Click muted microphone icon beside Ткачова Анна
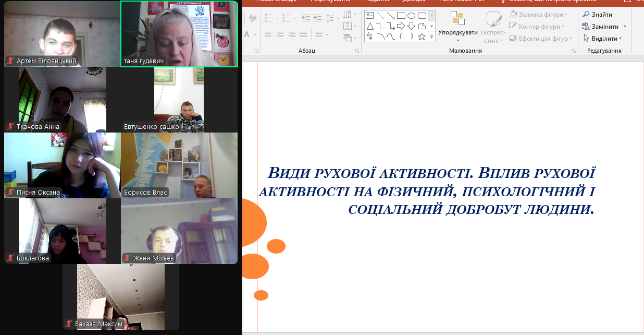 tap(10, 127)
